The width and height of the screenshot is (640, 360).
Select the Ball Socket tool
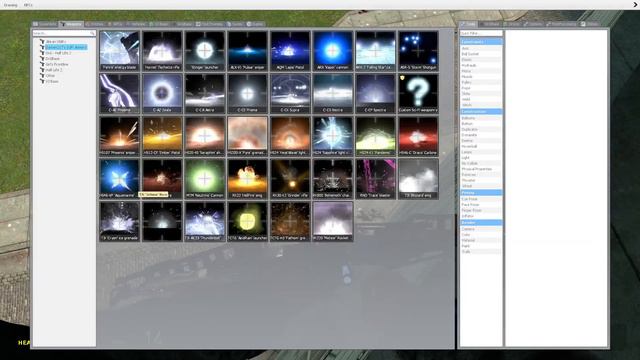point(481,54)
